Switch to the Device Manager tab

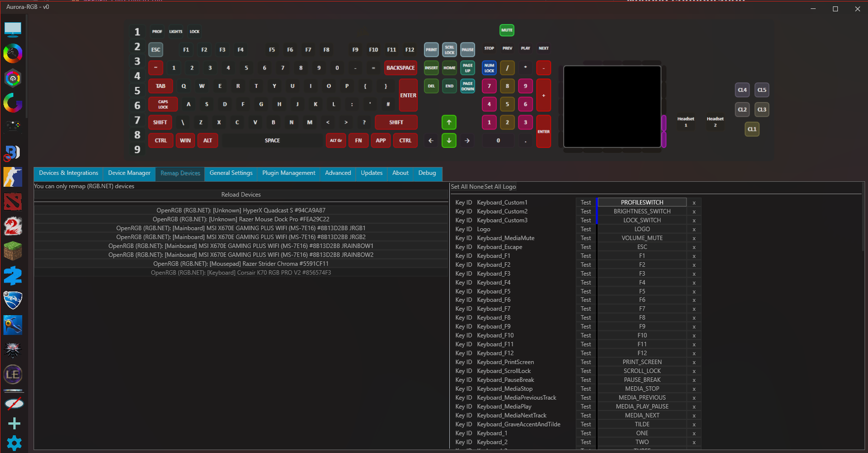pos(129,173)
